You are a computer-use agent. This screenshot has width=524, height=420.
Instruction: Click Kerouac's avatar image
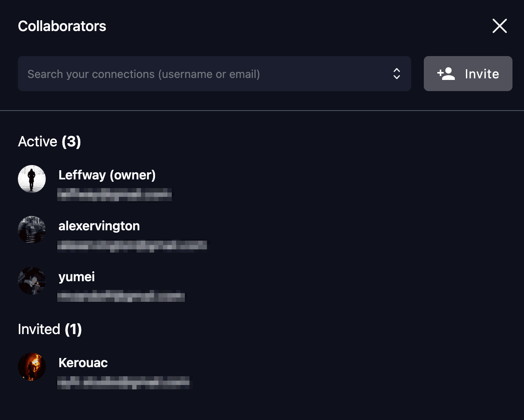32,367
